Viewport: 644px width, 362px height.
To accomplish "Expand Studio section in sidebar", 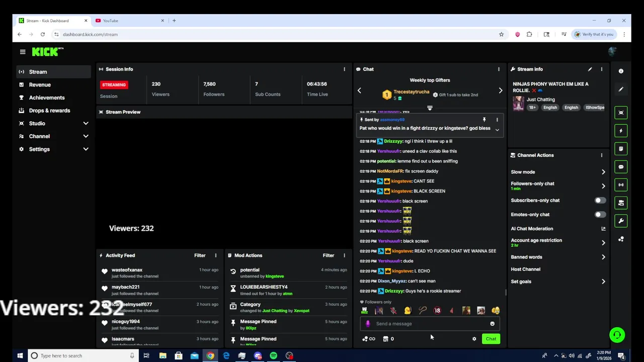I will [x=86, y=123].
